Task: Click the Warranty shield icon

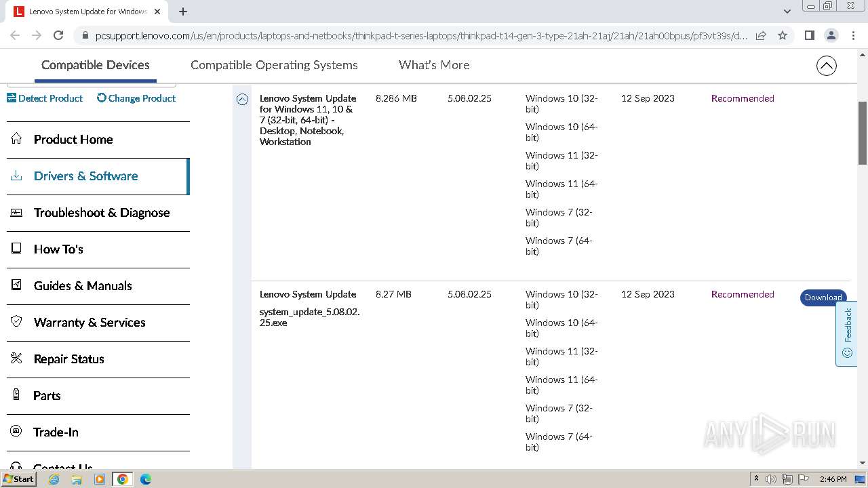Action: 16,321
